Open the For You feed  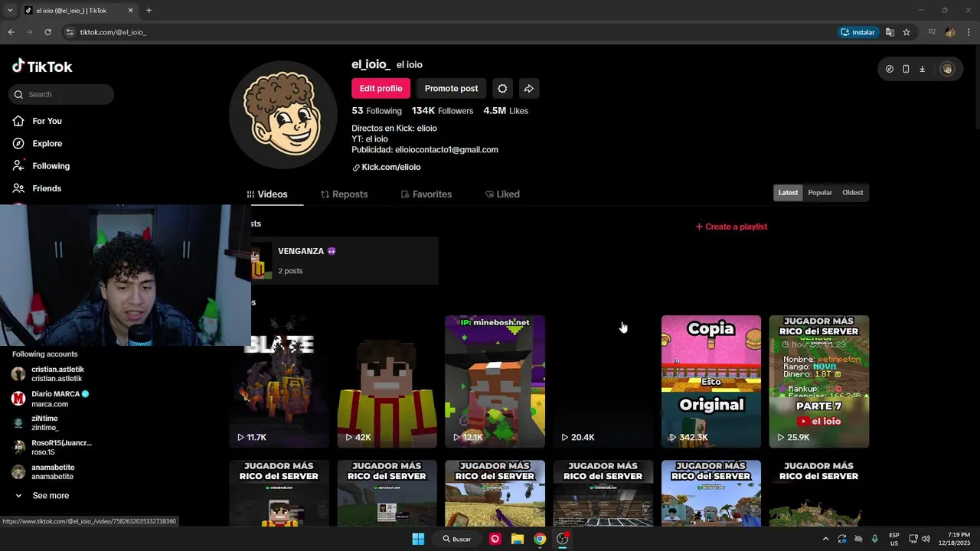[47, 121]
